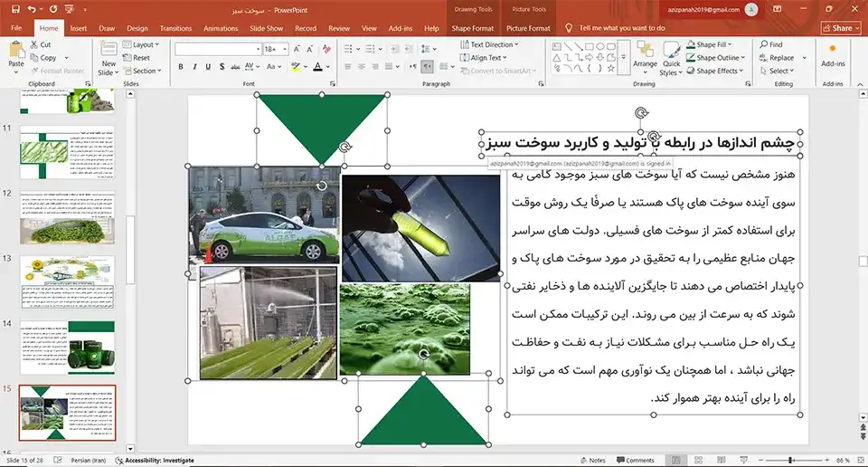Open the Animations tab
The width and height of the screenshot is (868, 467).
pyautogui.click(x=221, y=28)
